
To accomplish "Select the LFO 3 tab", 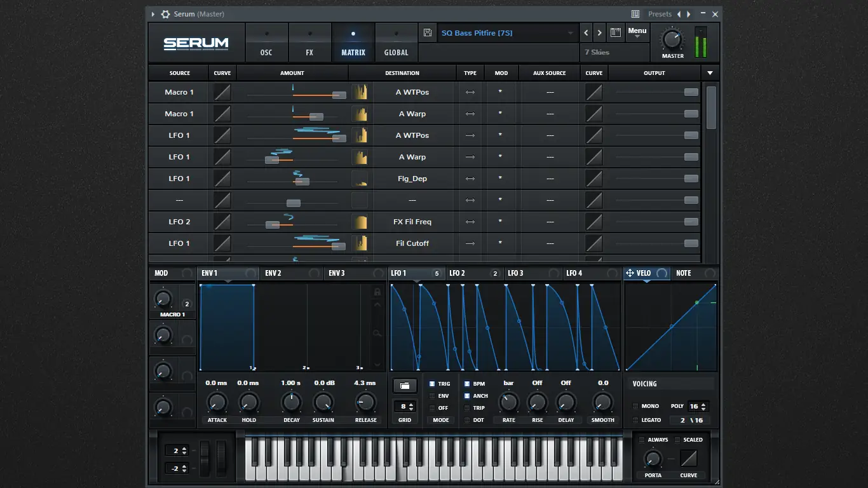I will pyautogui.click(x=534, y=273).
